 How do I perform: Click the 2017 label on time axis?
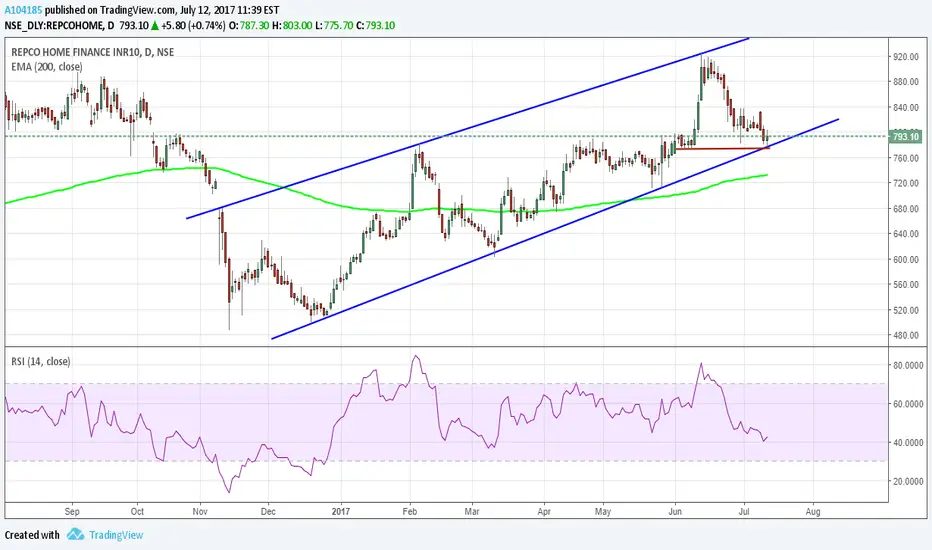(x=341, y=511)
